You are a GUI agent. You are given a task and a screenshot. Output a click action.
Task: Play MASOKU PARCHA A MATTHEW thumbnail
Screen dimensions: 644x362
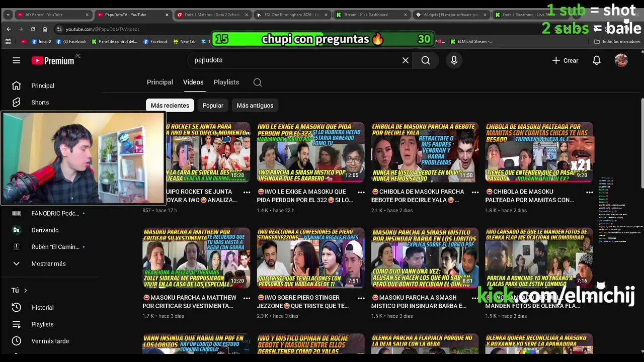point(196,258)
